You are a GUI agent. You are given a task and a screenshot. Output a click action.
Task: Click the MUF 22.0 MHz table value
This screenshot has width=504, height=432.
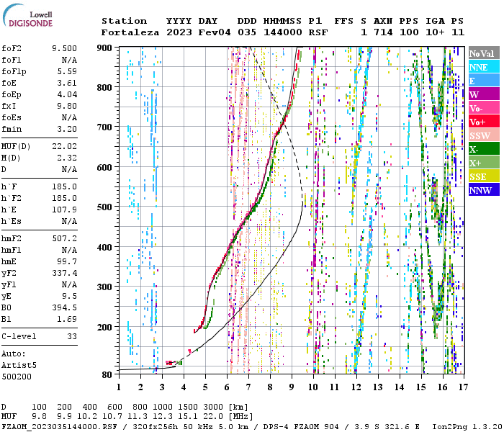tap(213, 417)
